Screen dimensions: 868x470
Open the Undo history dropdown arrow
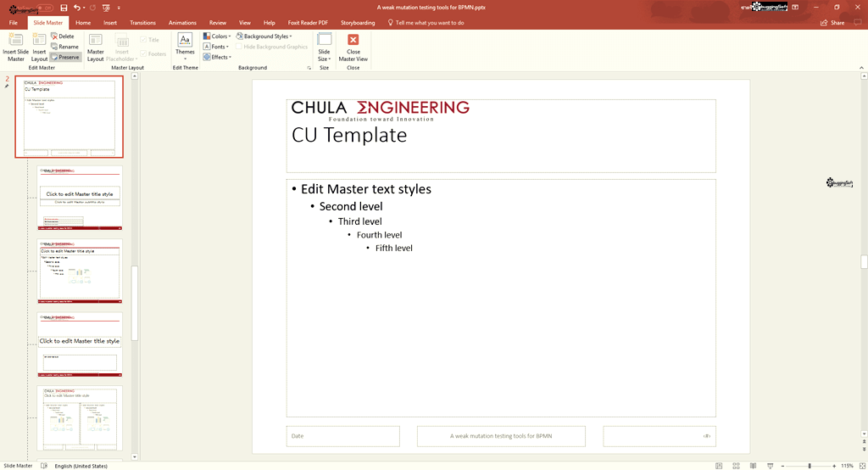pos(84,8)
